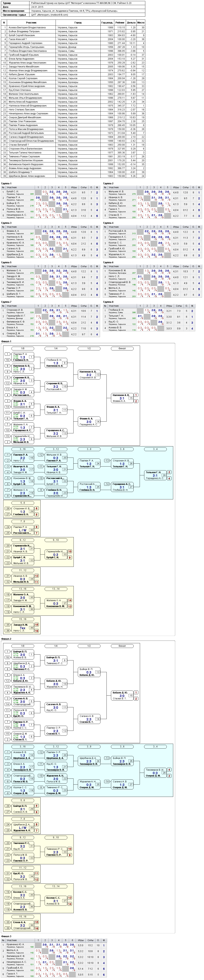Select participant row Асеева Виктория Владиславовна
204x980 pixels.
(x=73, y=28)
